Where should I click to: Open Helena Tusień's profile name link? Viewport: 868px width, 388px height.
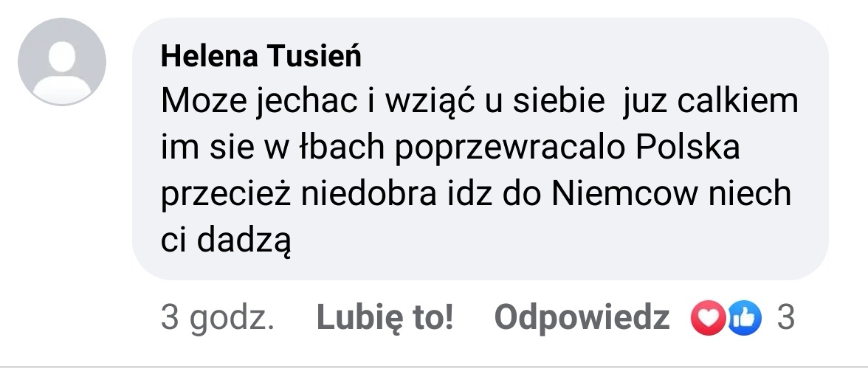tap(261, 56)
